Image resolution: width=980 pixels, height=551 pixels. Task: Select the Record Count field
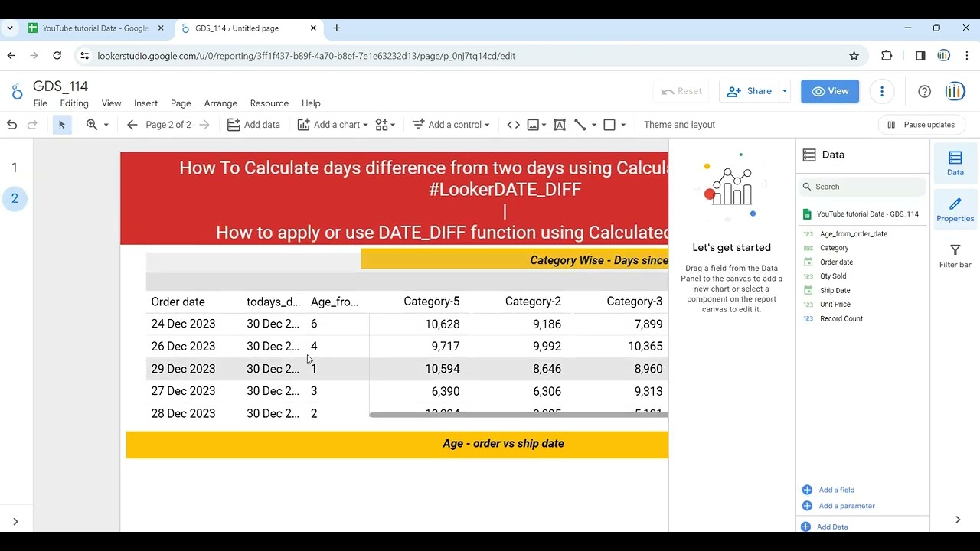coord(841,318)
